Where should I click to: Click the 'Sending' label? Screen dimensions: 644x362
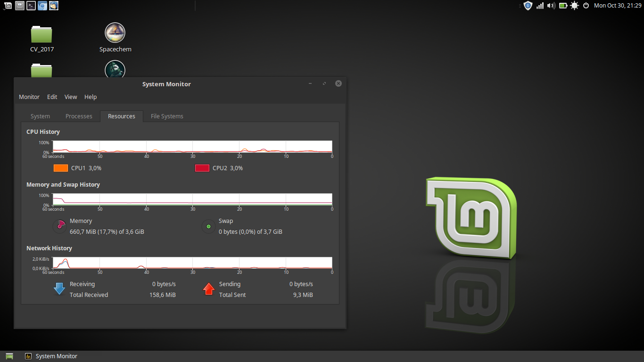click(230, 284)
